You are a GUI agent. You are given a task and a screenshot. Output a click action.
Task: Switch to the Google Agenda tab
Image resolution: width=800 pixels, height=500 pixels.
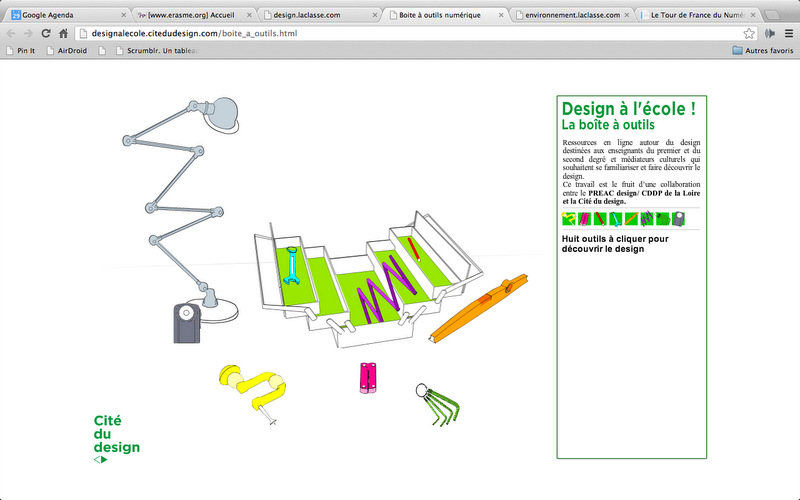tap(65, 16)
